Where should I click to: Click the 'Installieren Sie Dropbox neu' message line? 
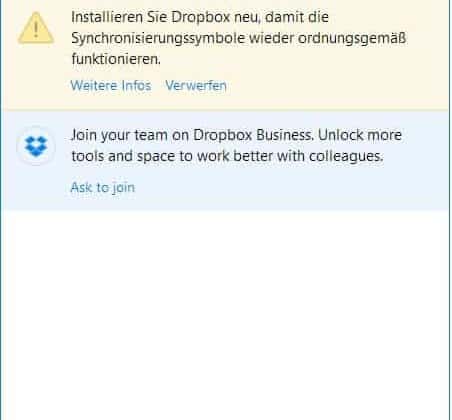tap(200, 17)
